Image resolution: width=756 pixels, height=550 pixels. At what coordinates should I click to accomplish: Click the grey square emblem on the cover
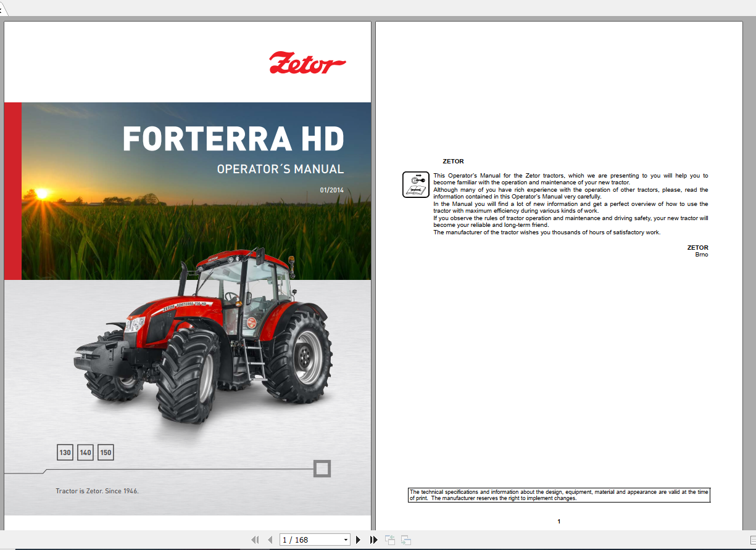pyautogui.click(x=322, y=469)
